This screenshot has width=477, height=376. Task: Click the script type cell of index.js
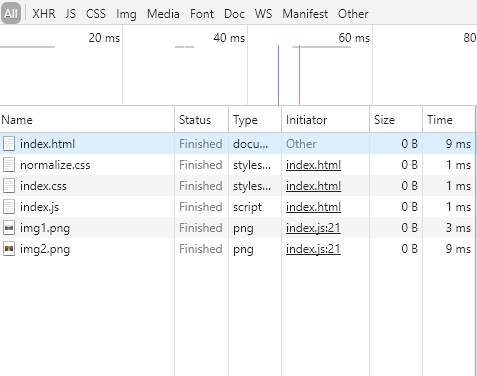247,207
